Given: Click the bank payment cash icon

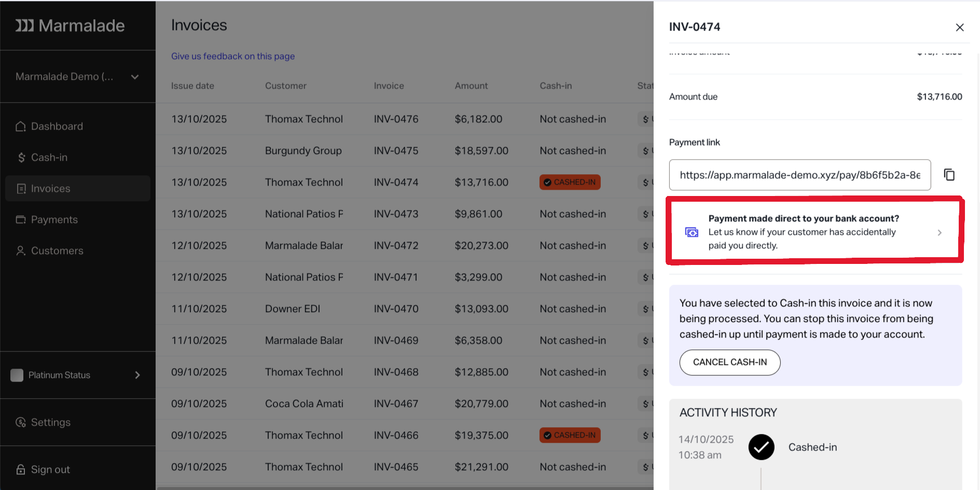Looking at the screenshot, I should pos(692,232).
